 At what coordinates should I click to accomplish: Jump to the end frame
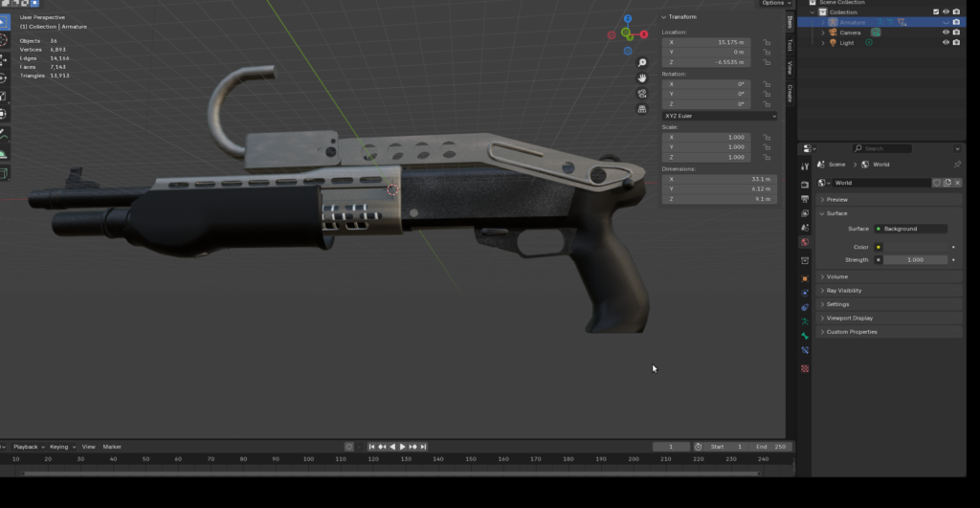point(423,447)
